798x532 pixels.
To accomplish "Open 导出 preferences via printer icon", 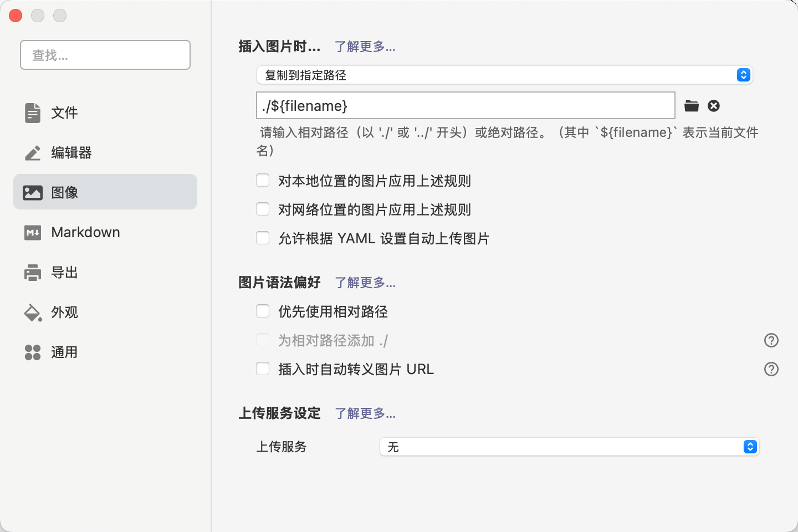I will click(x=33, y=273).
